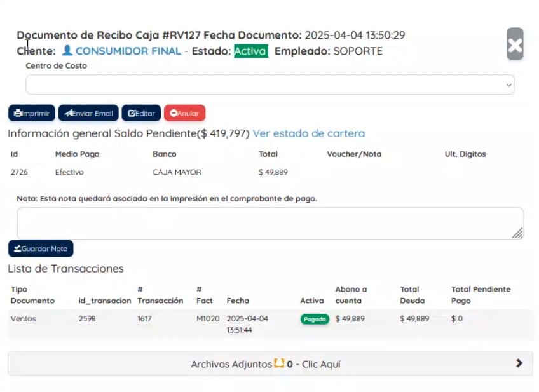539x392 pixels.
Task: Open the Ver estado de cartera link
Action: coord(309,133)
